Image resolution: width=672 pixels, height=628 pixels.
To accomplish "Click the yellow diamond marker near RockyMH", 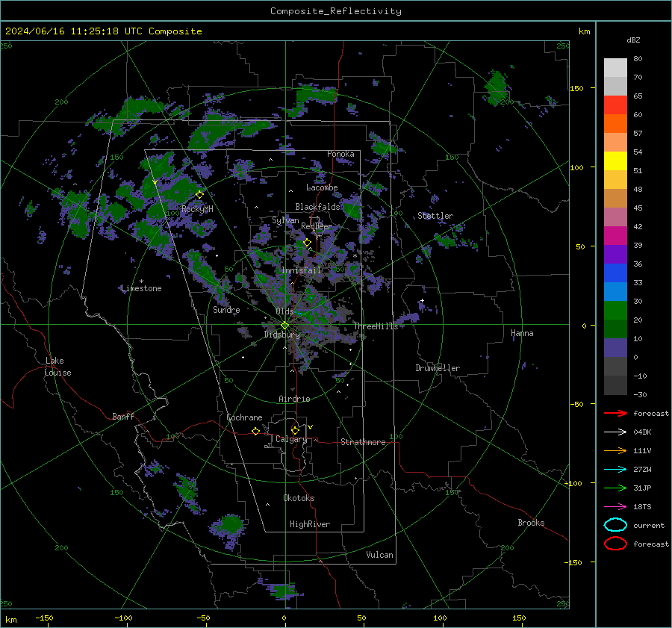I will click(199, 195).
